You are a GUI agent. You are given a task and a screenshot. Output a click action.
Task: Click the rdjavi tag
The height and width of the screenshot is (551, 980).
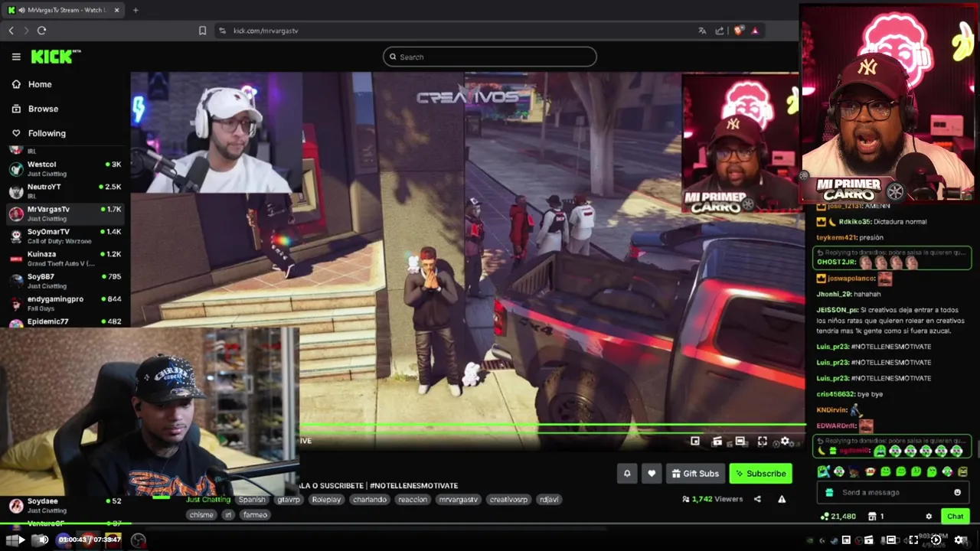click(549, 500)
